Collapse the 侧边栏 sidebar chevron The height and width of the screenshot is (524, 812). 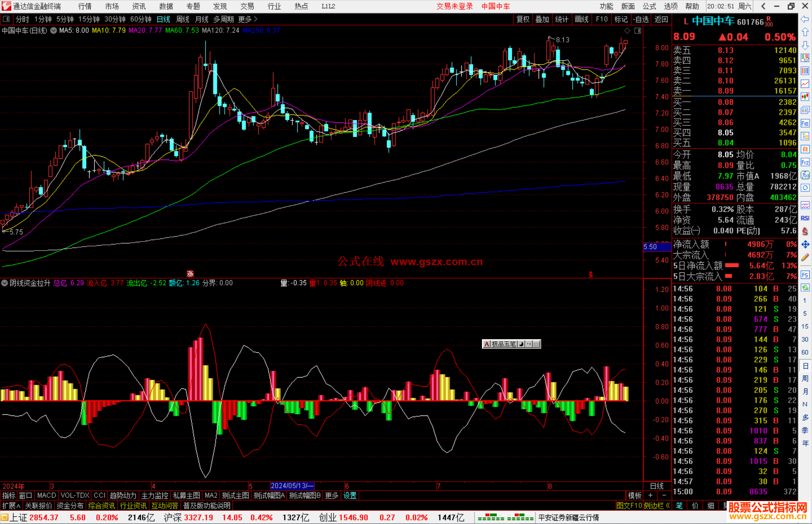[x=667, y=506]
